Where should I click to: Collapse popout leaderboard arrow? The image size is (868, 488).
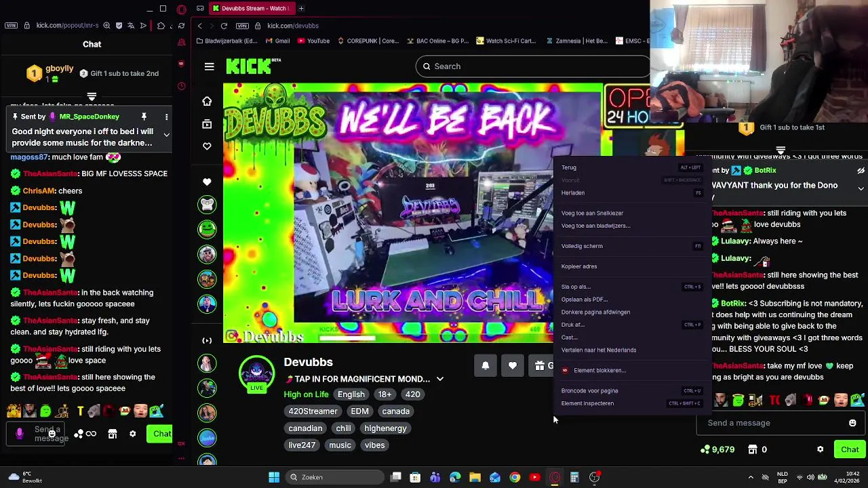click(92, 97)
